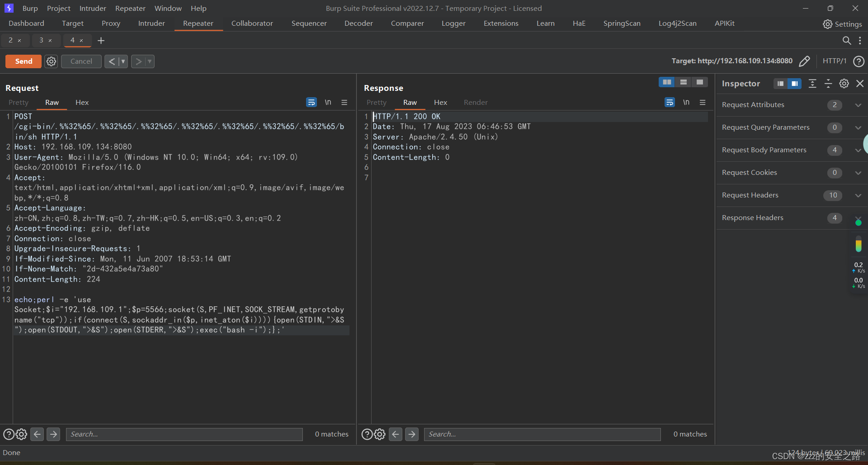Toggle word wrap in Response editor
This screenshot has width=868, height=465.
(x=670, y=103)
